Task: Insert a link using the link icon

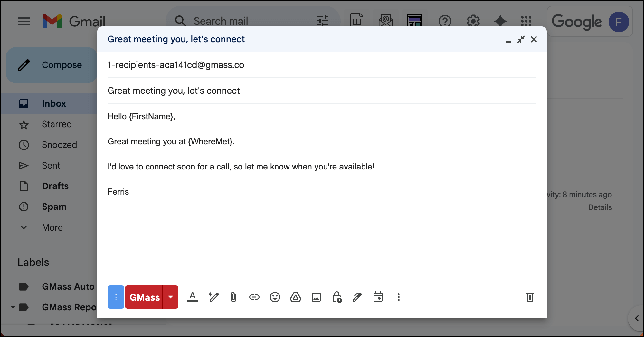Action: [x=254, y=297]
